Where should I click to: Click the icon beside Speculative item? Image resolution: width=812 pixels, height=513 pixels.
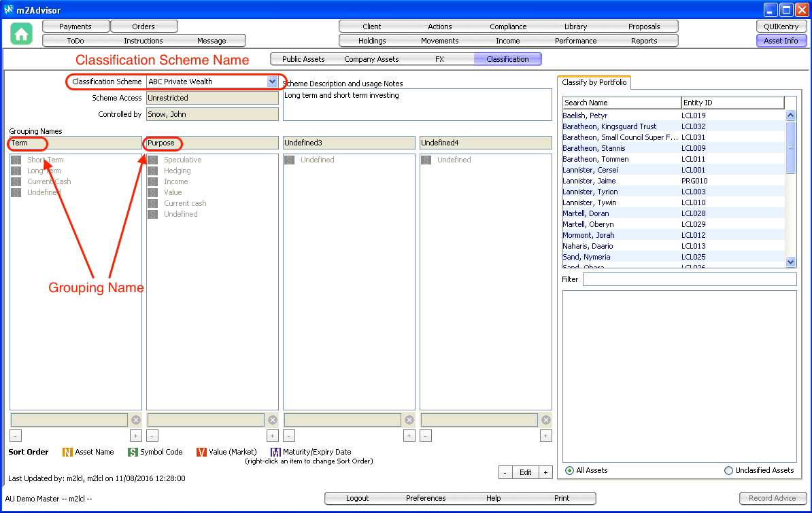pyautogui.click(x=153, y=160)
